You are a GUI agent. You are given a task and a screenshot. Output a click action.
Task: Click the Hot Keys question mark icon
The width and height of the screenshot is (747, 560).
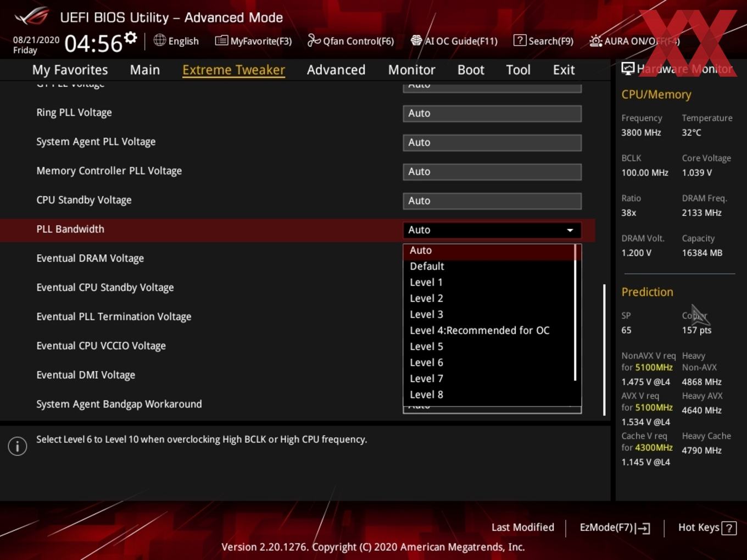pyautogui.click(x=729, y=528)
